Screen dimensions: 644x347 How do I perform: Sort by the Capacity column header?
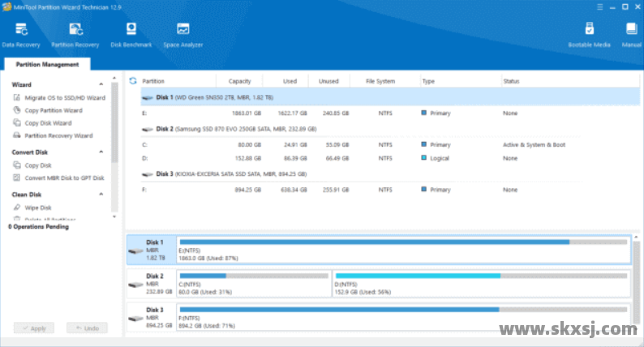[x=239, y=81]
